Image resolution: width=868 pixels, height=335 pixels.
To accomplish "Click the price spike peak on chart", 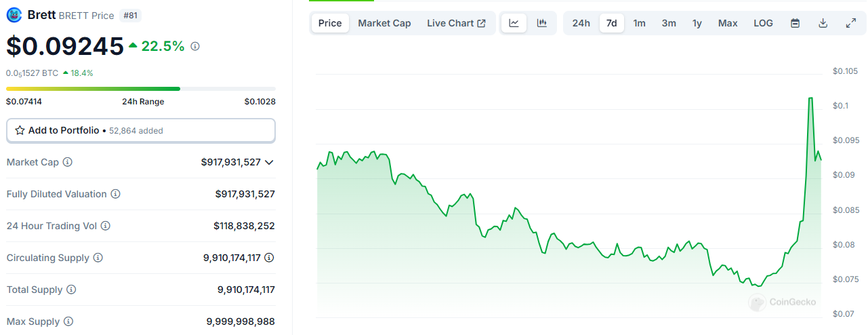I will point(810,98).
